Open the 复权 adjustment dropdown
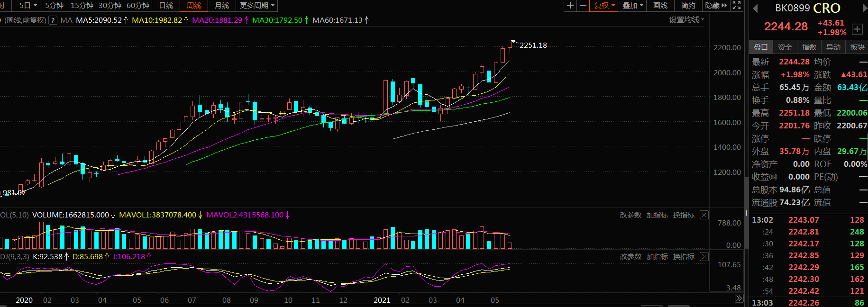The width and height of the screenshot is (868, 307). (604, 6)
